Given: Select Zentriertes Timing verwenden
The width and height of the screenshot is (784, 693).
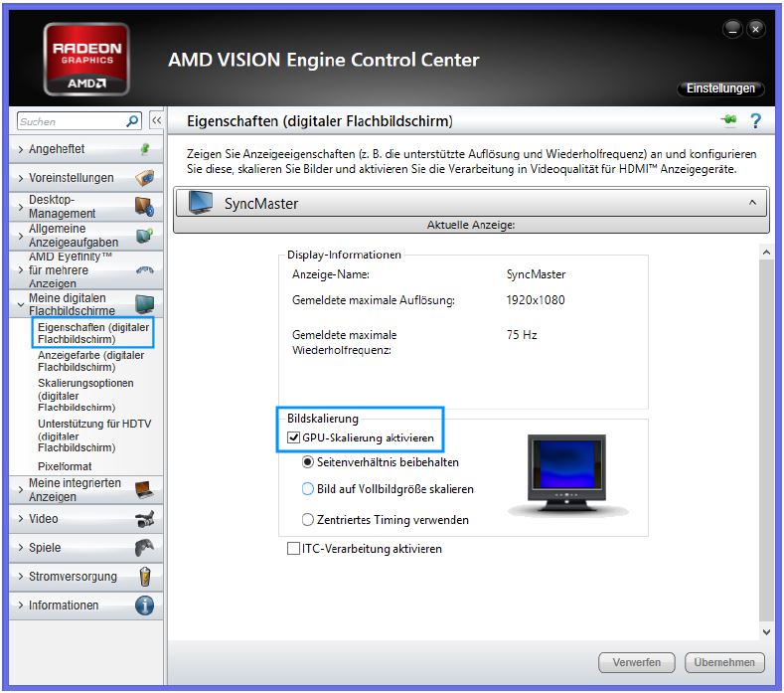Looking at the screenshot, I should click(308, 519).
